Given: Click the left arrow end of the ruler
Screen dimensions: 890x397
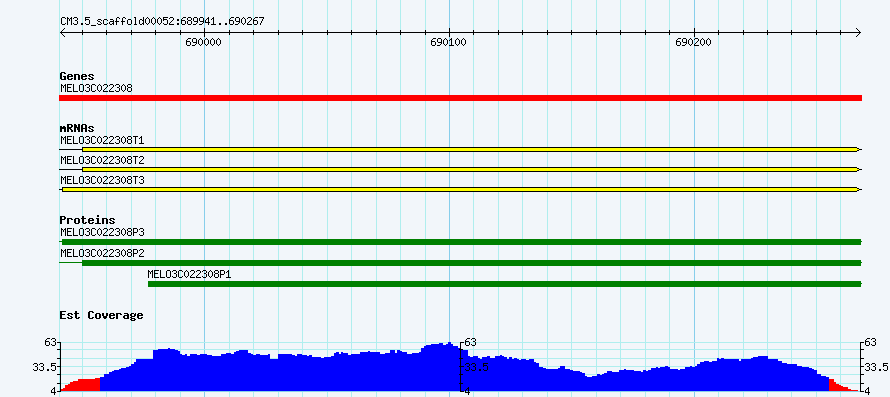Looking at the screenshot, I should coord(62,32).
